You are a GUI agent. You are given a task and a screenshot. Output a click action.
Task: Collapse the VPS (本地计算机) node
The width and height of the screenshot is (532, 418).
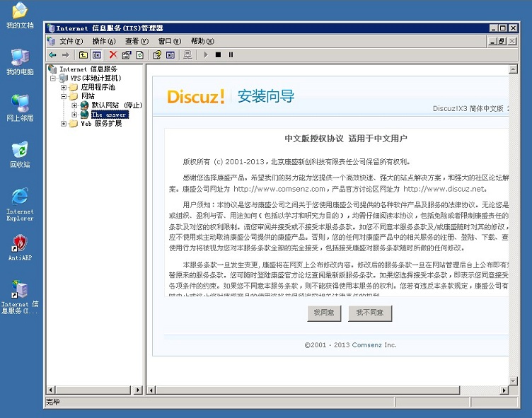pos(53,79)
